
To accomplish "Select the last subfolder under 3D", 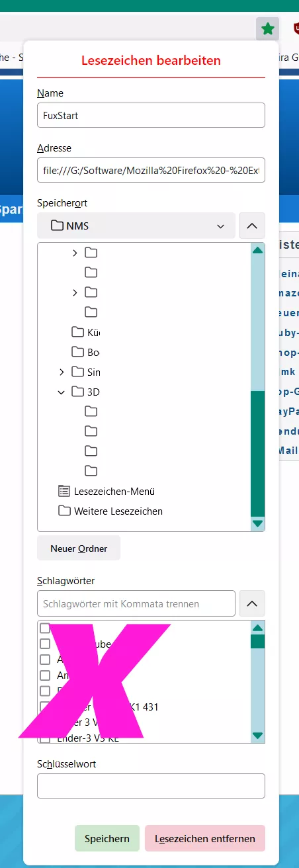I will [x=91, y=471].
